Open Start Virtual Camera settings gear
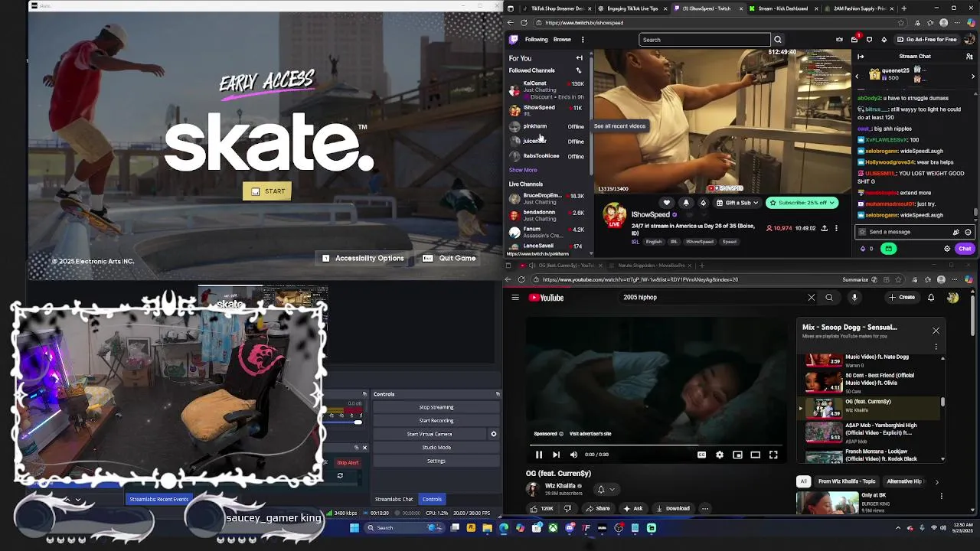Image resolution: width=980 pixels, height=551 pixels. [x=494, y=434]
